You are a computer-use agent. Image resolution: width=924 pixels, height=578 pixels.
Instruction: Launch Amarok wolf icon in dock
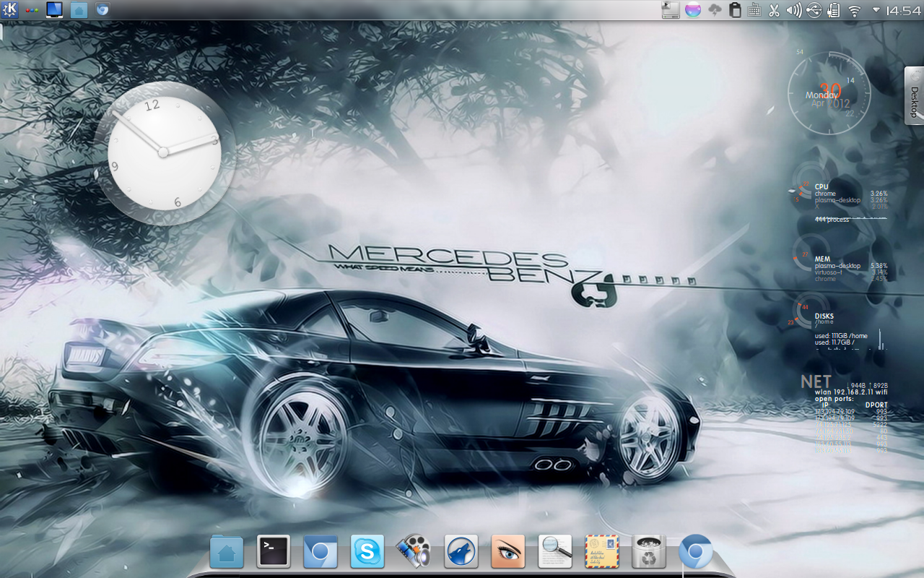click(x=461, y=552)
